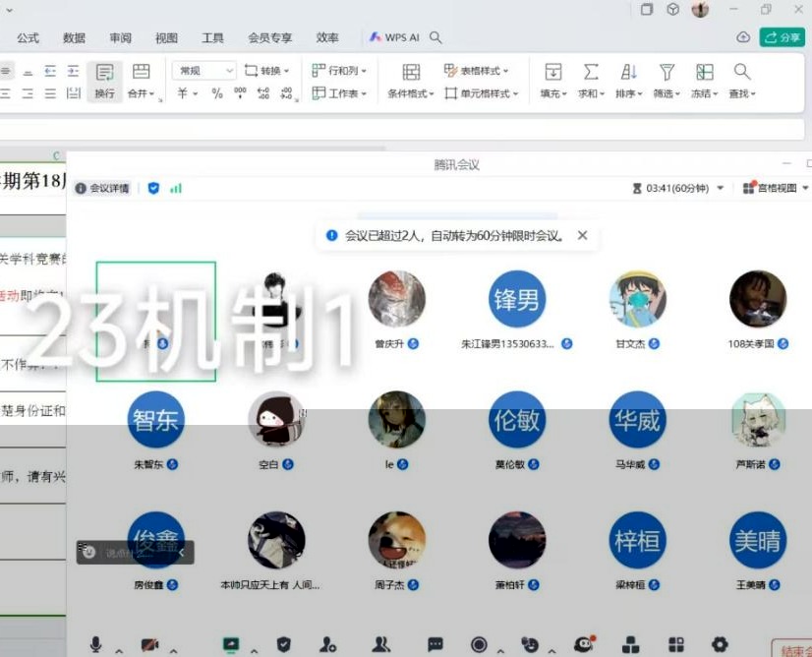Screen dimensions: 812x657
Task: Open the security shield in the meeting toolbar
Action: pyautogui.click(x=284, y=644)
